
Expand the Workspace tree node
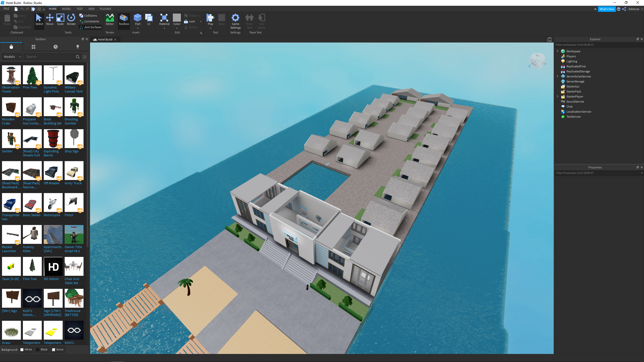[557, 51]
